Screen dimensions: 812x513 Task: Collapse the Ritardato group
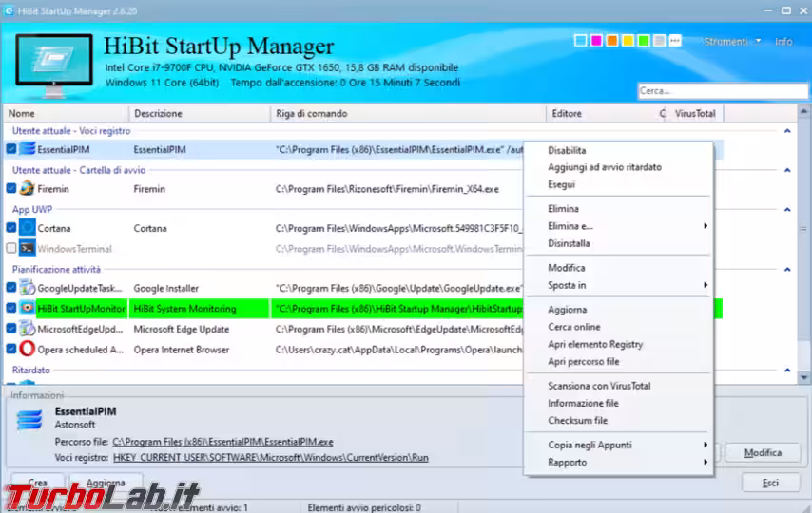click(x=787, y=370)
